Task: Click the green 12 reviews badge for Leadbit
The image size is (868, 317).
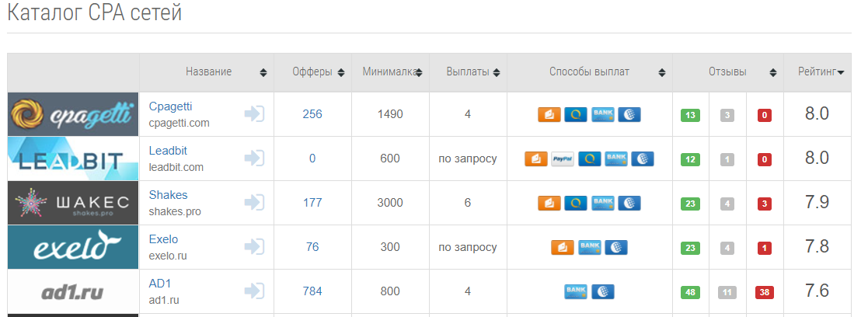Action: 690,160
